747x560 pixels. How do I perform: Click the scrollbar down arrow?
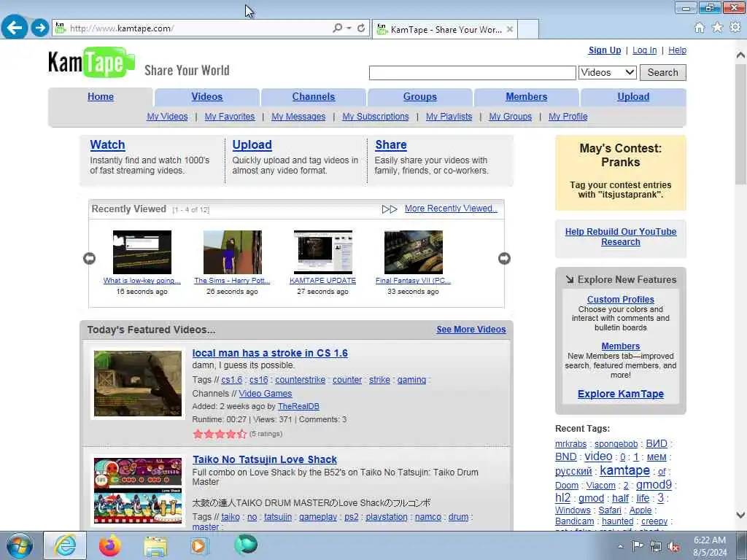pyautogui.click(x=740, y=515)
